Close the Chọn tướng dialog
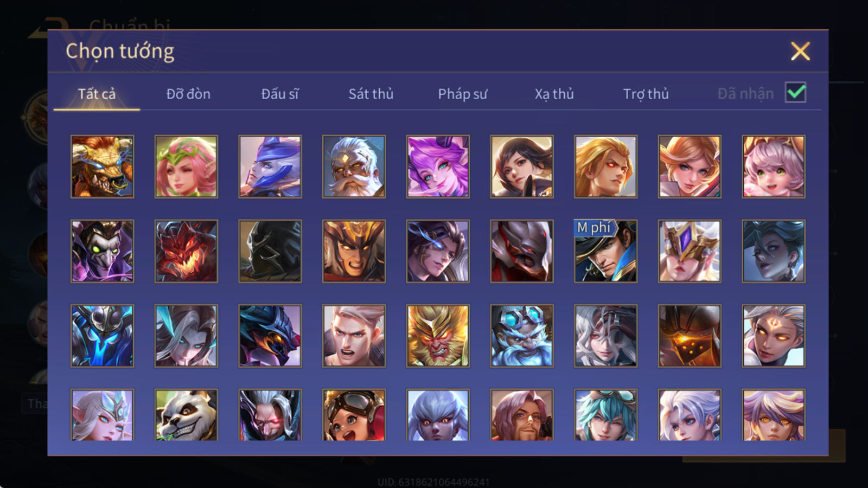 (x=800, y=52)
